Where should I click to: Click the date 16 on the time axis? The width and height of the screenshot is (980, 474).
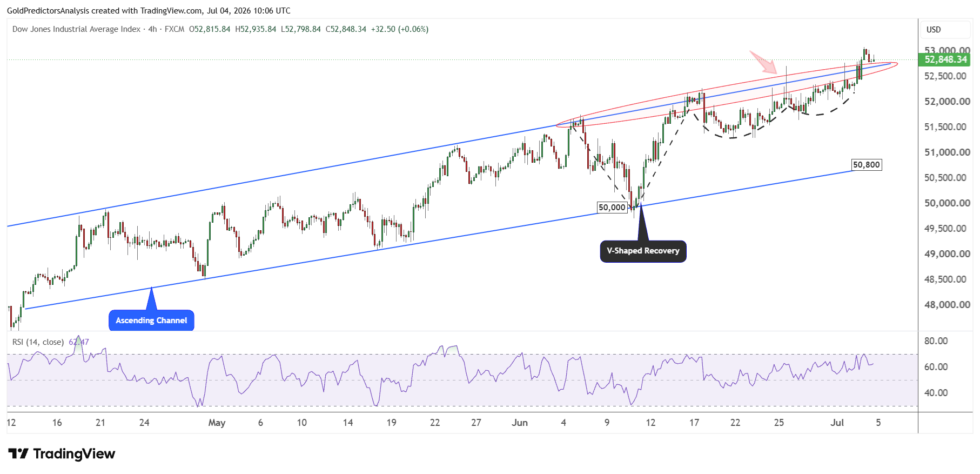[x=57, y=423]
